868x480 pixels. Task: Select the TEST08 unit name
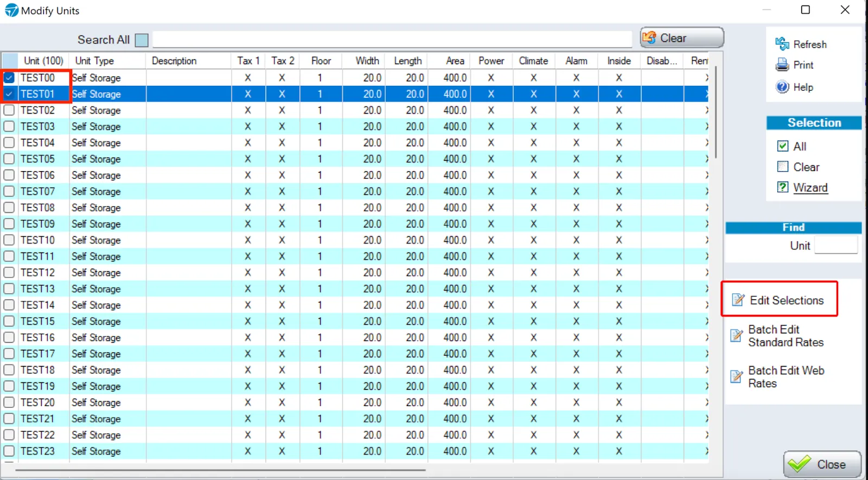37,207
